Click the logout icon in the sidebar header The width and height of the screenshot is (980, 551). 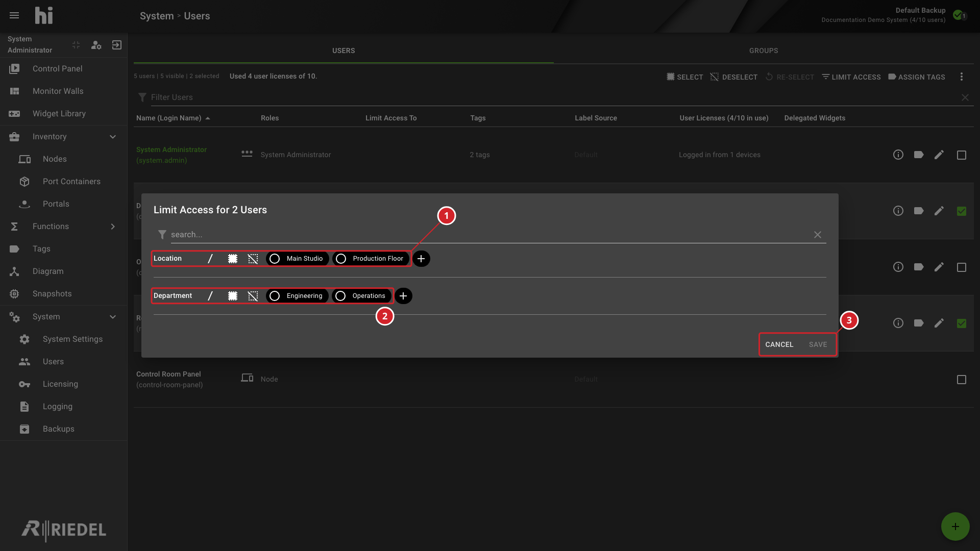tap(117, 45)
